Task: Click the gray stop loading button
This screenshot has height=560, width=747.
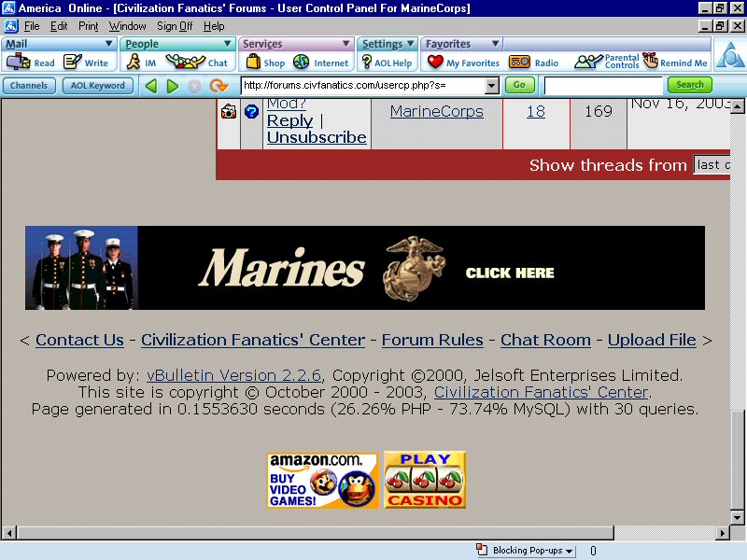Action: [x=194, y=86]
